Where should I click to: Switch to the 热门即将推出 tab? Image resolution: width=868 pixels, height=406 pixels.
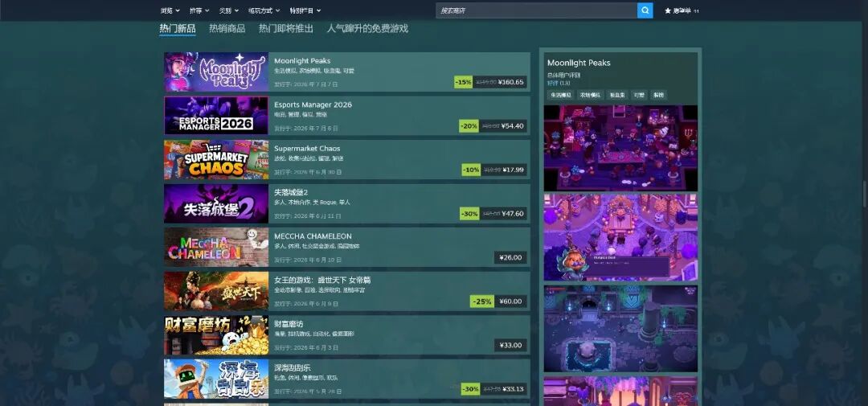tap(285, 28)
